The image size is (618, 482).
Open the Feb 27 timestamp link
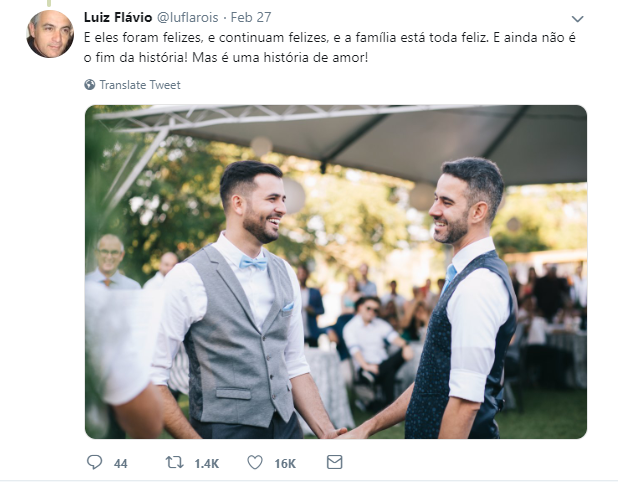pyautogui.click(x=251, y=17)
